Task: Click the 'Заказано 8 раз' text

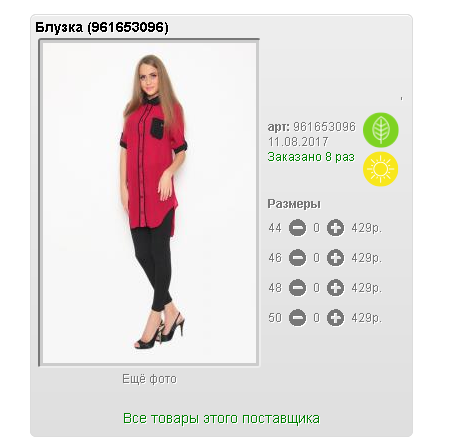Action: pos(311,157)
